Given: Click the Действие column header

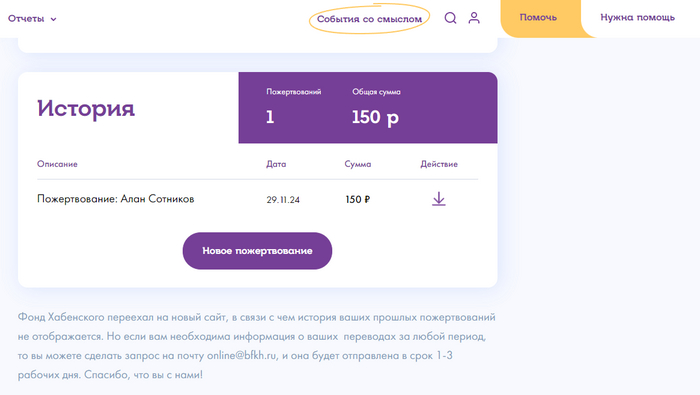Looking at the screenshot, I should click(439, 164).
